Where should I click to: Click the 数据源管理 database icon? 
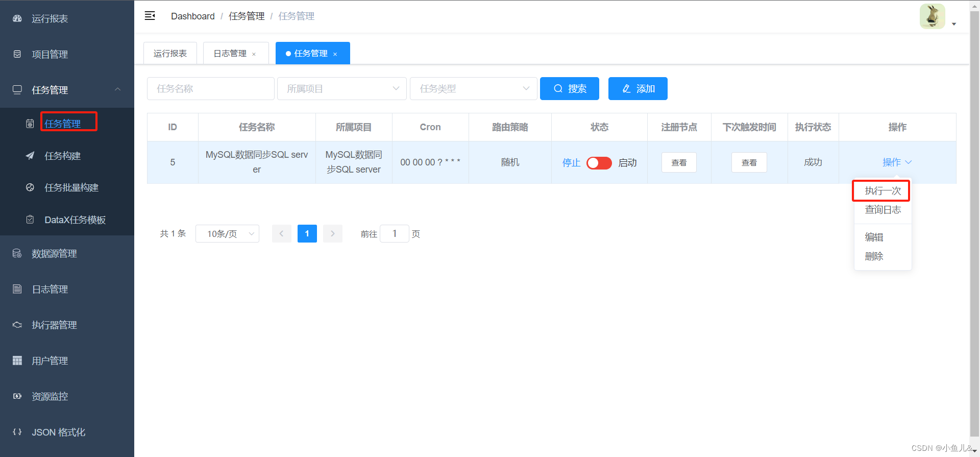click(17, 253)
